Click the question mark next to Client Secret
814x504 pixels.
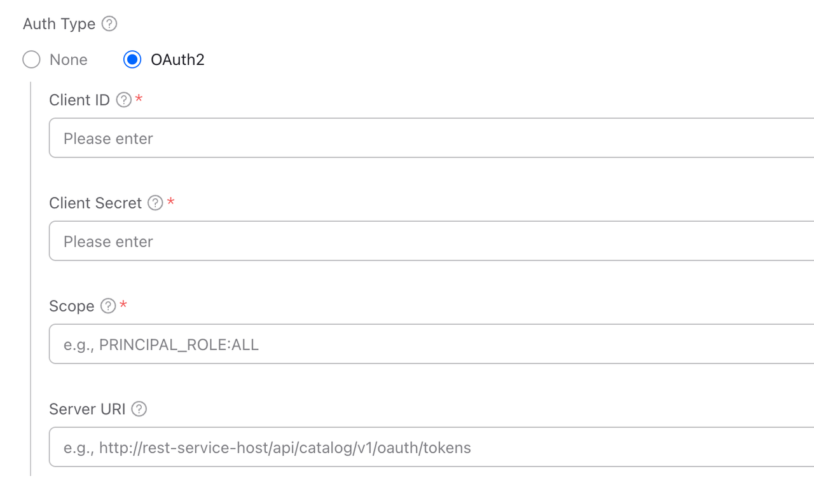pyautogui.click(x=155, y=203)
